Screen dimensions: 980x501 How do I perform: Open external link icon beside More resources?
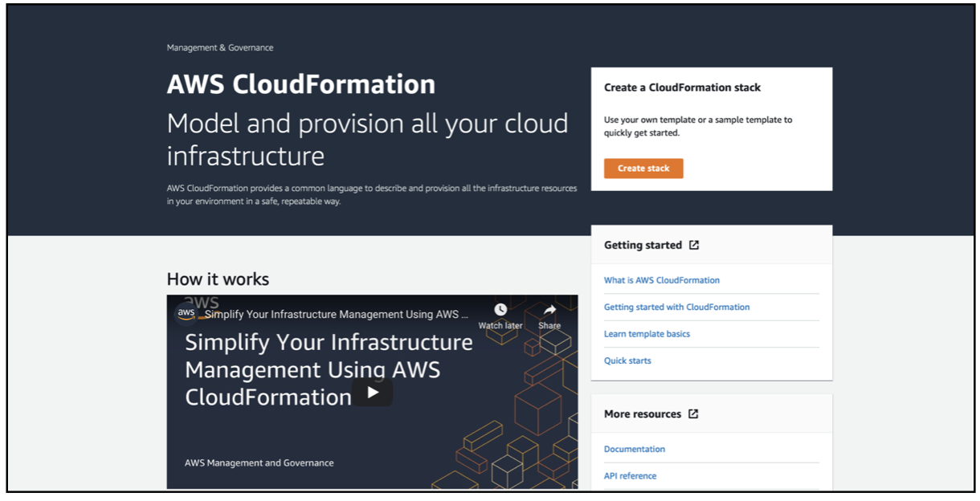point(693,413)
